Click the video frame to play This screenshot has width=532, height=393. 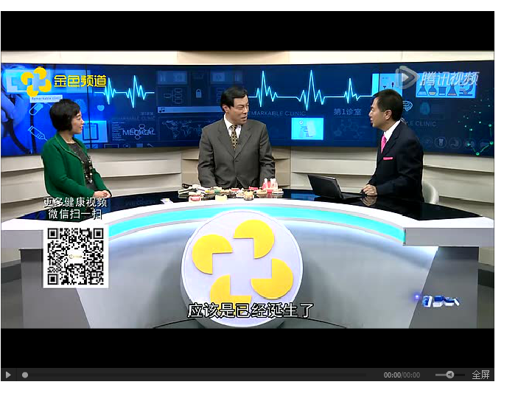click(x=248, y=189)
